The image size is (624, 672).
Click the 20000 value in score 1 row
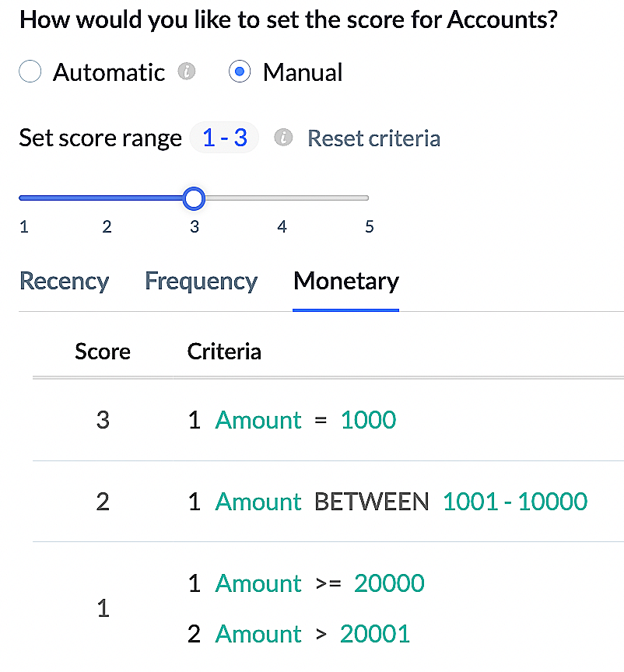[x=389, y=583]
